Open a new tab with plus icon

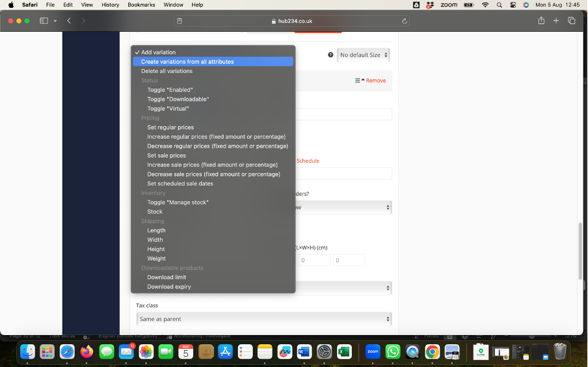[556, 21]
